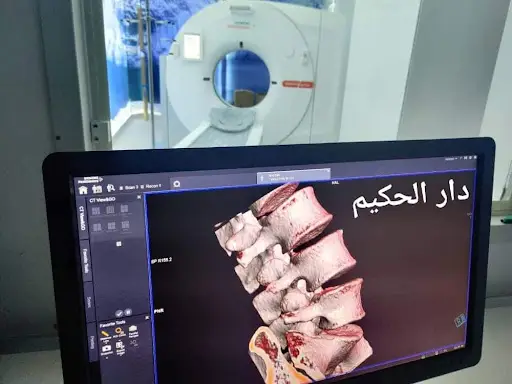Close the Favorite Tools panel
The height and width of the screenshot is (384, 512).
[x=147, y=318]
